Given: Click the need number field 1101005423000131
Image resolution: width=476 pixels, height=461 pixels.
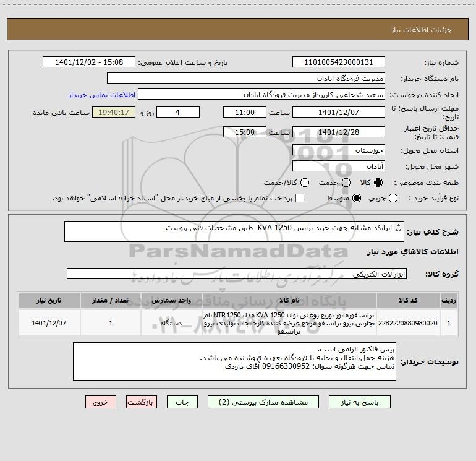Looking at the screenshot, I should (x=339, y=62).
